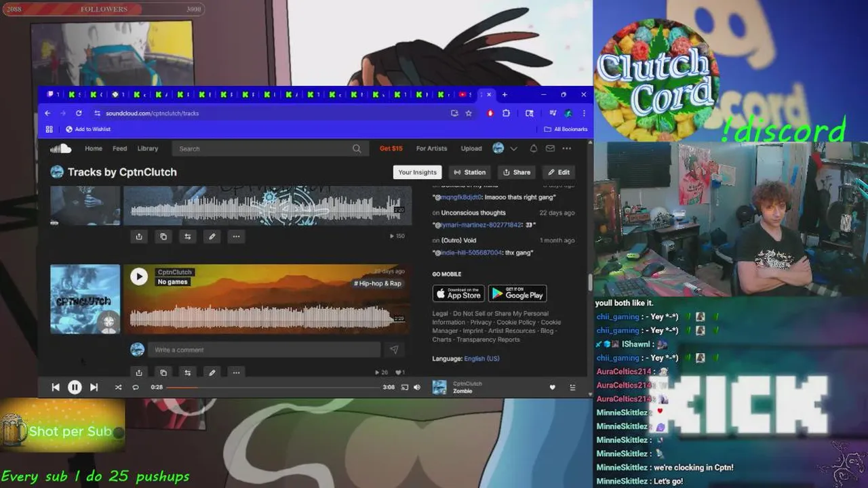The width and height of the screenshot is (868, 488).
Task: Open the Google Play download badge
Action: click(517, 293)
